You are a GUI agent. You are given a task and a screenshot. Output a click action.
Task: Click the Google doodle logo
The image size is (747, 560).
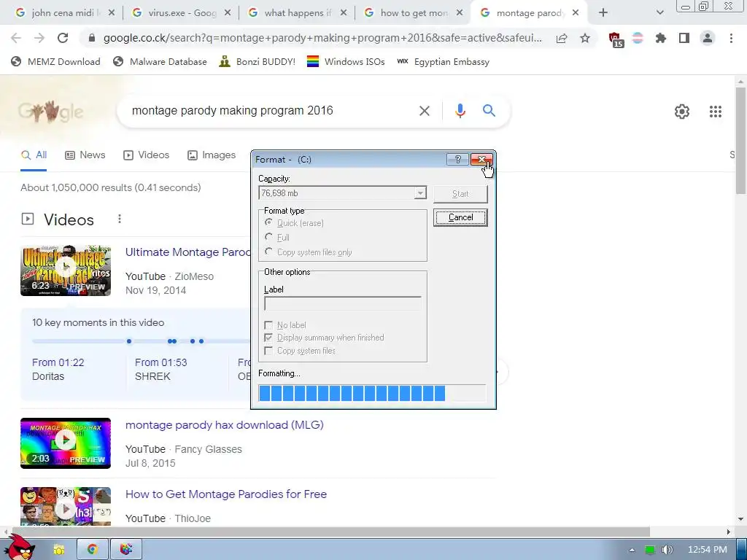click(x=50, y=112)
